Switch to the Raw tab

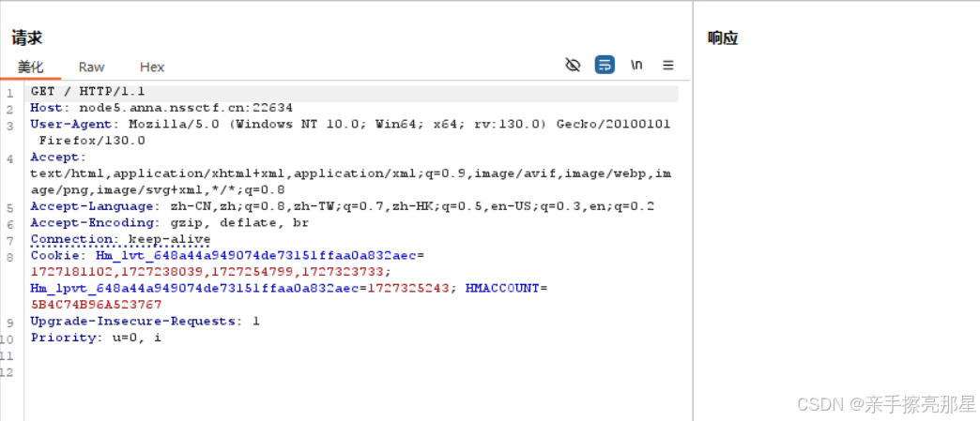click(91, 67)
